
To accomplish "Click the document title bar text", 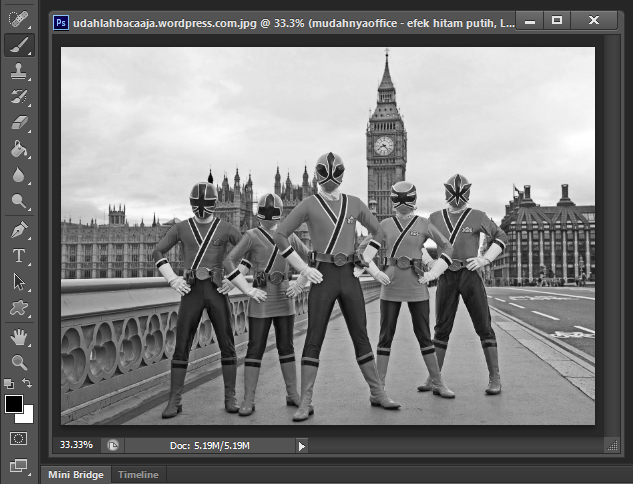I will [x=293, y=23].
